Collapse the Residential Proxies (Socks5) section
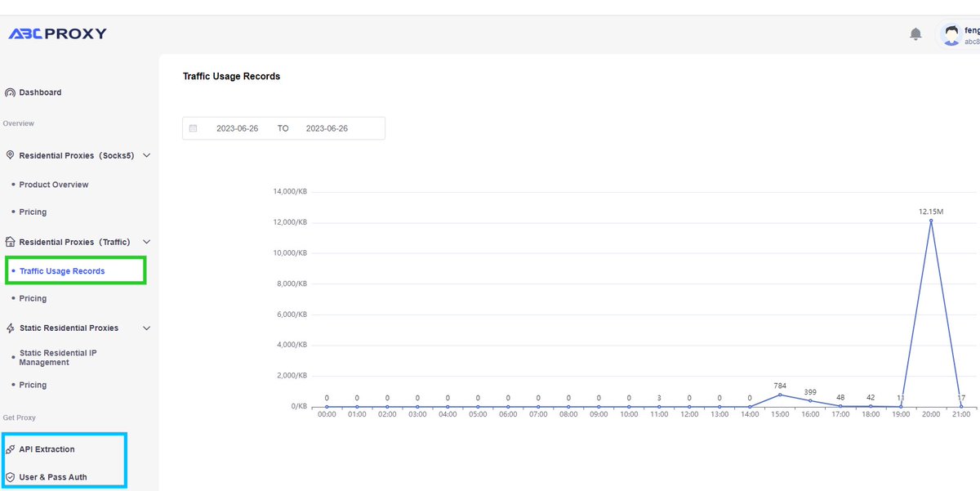Viewport: 980px width, 491px height. [x=146, y=155]
